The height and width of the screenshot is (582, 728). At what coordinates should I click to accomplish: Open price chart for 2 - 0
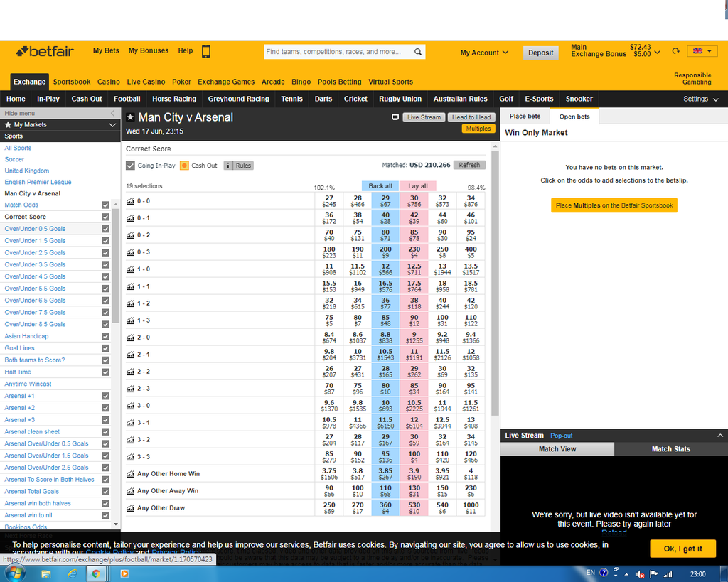click(131, 338)
